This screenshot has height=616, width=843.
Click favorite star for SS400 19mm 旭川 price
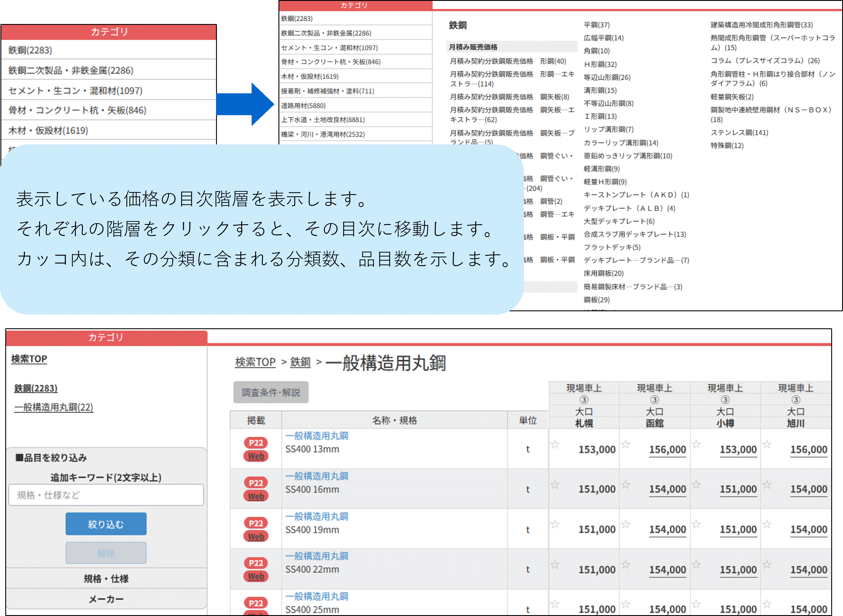coord(767,524)
